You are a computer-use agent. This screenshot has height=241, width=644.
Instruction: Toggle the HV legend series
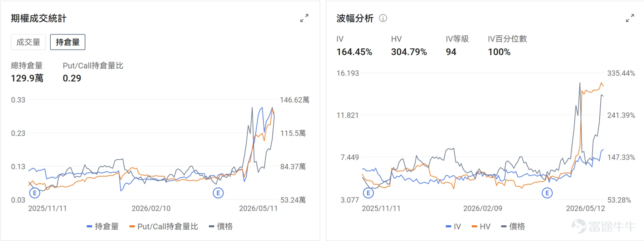click(x=481, y=227)
